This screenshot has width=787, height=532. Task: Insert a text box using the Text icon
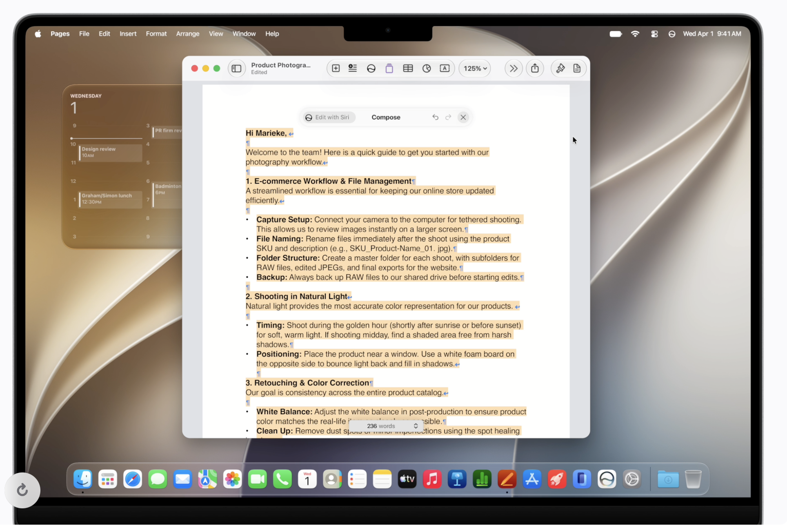(x=445, y=69)
